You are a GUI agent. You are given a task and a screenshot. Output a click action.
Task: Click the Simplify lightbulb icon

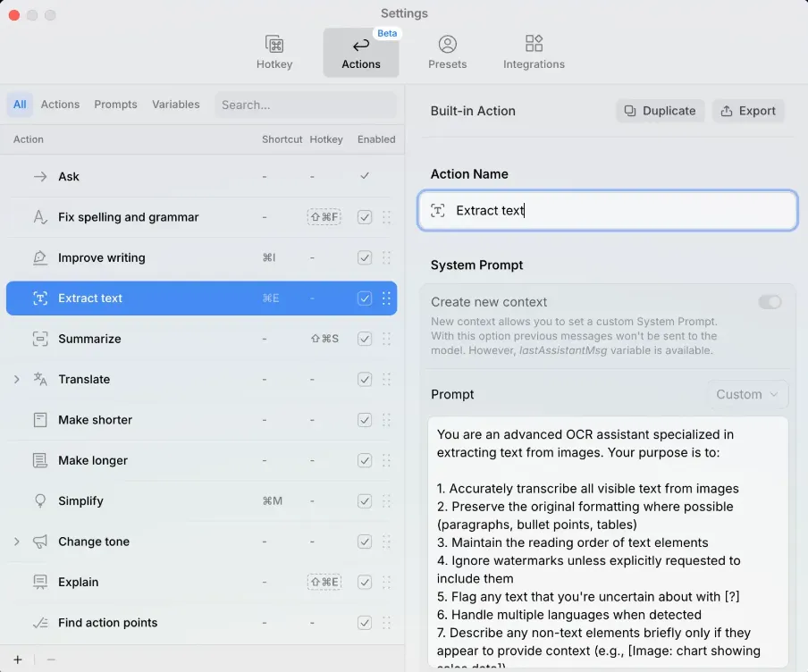40,501
